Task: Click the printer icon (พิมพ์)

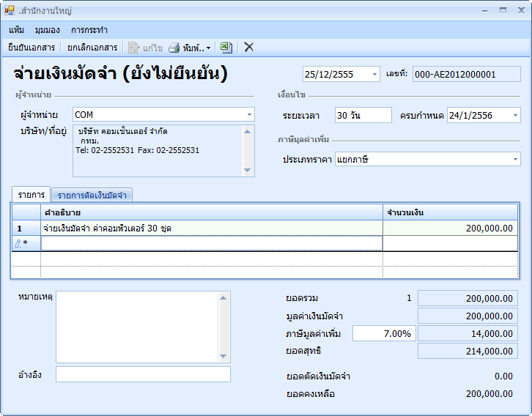Action: (174, 48)
